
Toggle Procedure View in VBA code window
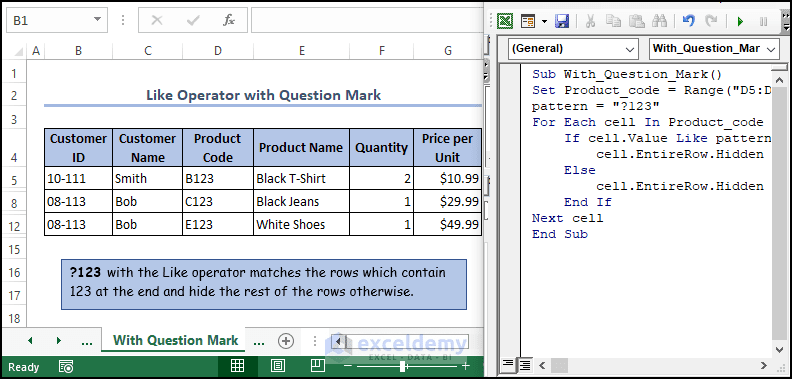507,364
